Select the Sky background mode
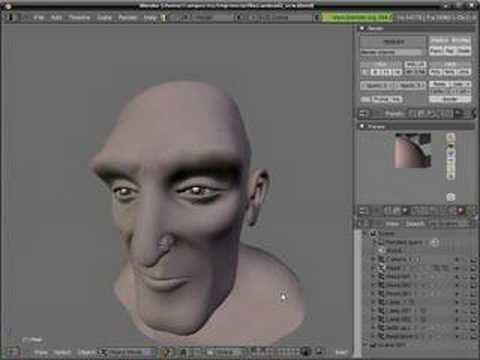 pos(365,99)
